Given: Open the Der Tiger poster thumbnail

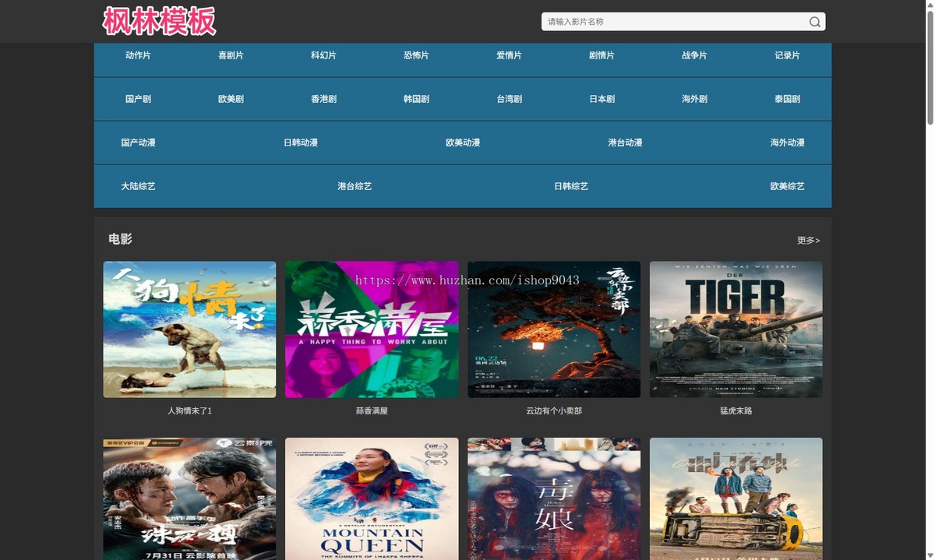Looking at the screenshot, I should click(x=736, y=329).
